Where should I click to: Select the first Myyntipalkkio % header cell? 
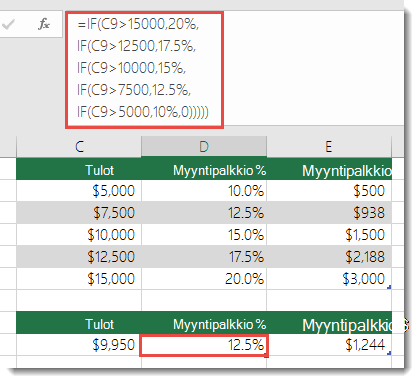[204, 170]
